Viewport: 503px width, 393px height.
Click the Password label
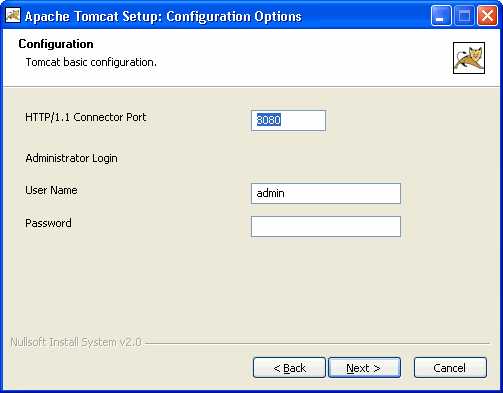48,223
